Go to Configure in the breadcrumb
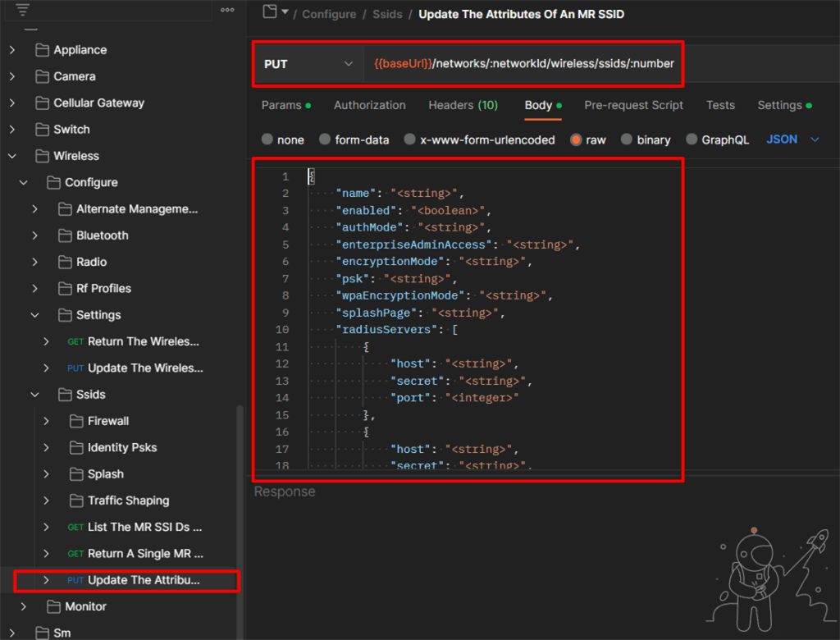 329,14
